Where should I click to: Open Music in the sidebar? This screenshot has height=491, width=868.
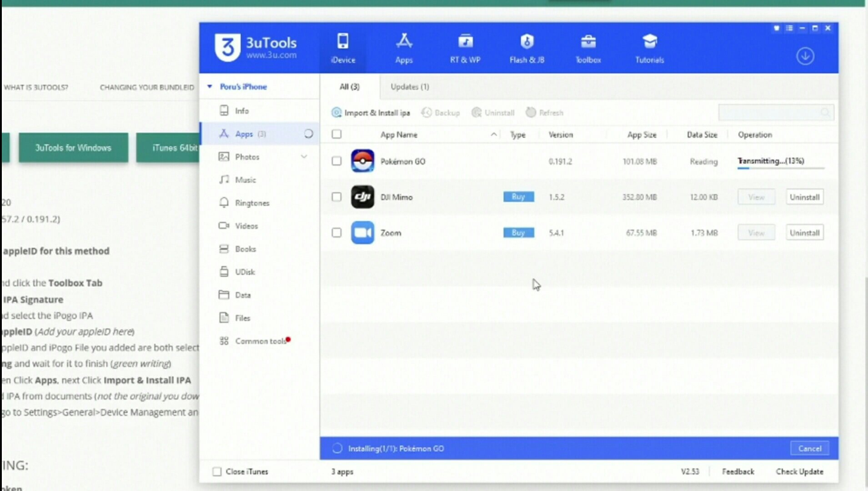260,180
